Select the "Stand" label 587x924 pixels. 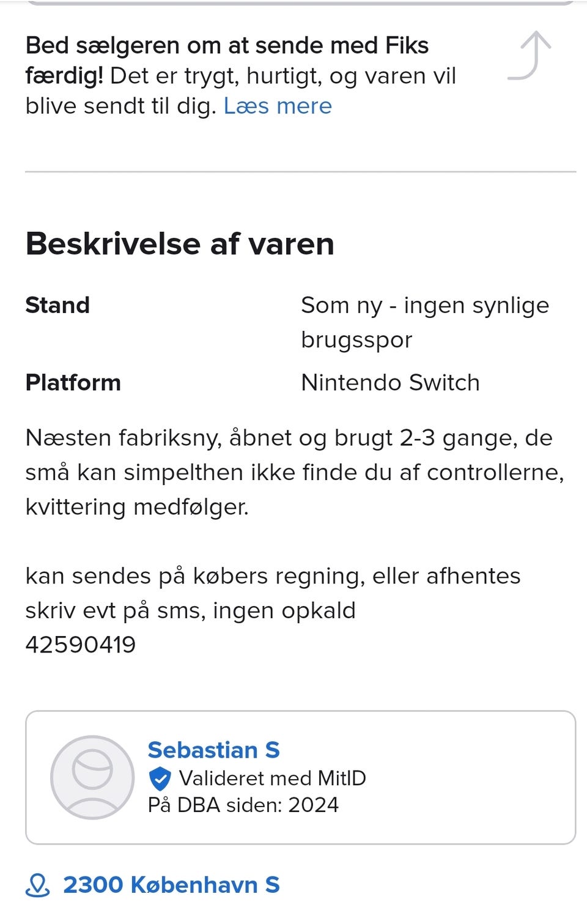pos(57,305)
